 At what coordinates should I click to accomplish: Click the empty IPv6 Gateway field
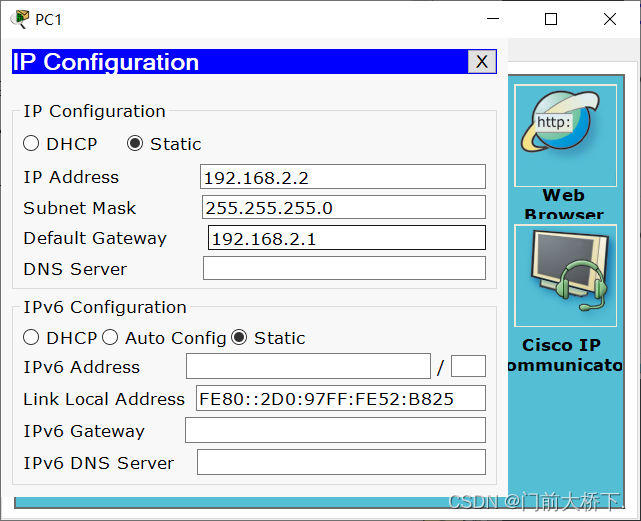[335, 430]
